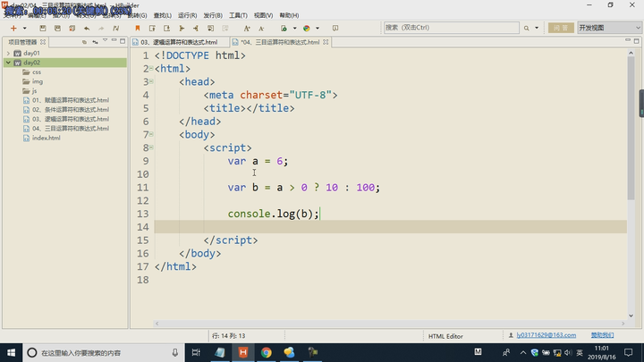Click the orange plus New icon

(x=13, y=29)
